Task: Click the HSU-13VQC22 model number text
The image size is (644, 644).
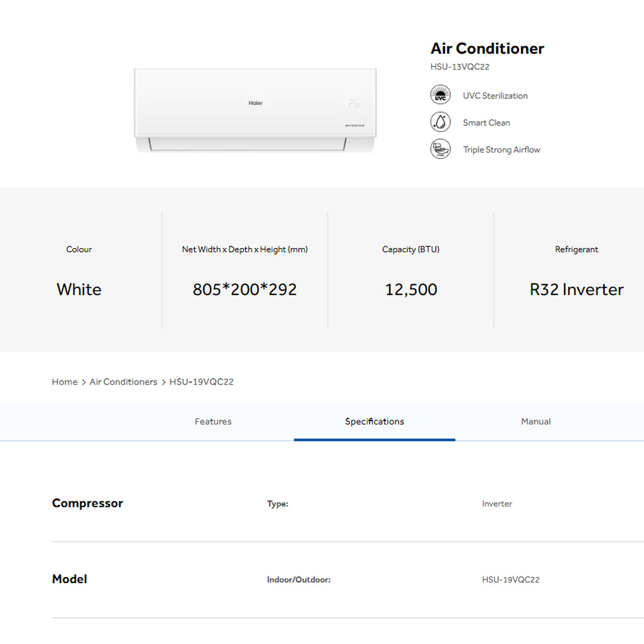Action: coord(459,67)
